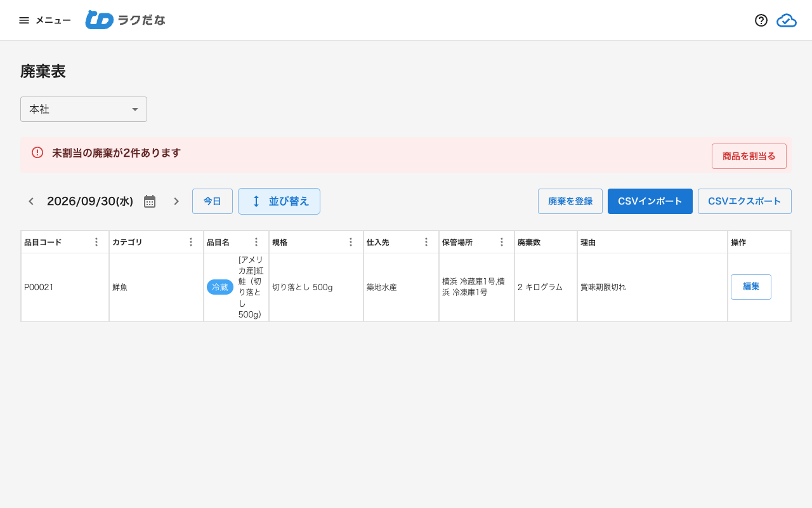This screenshot has width=812, height=508.
Task: Open 仕入先 column options menu
Action: 426,242
